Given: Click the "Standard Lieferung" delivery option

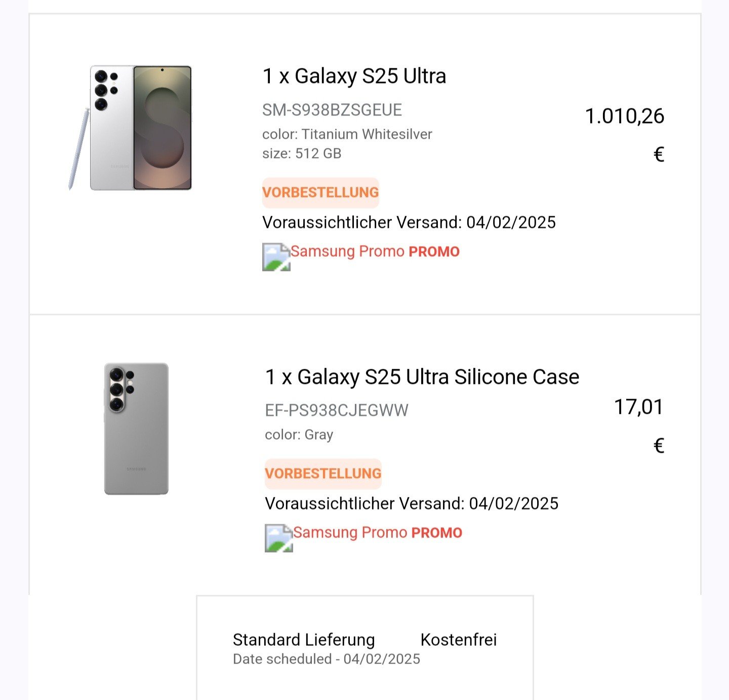Looking at the screenshot, I should pos(304,640).
